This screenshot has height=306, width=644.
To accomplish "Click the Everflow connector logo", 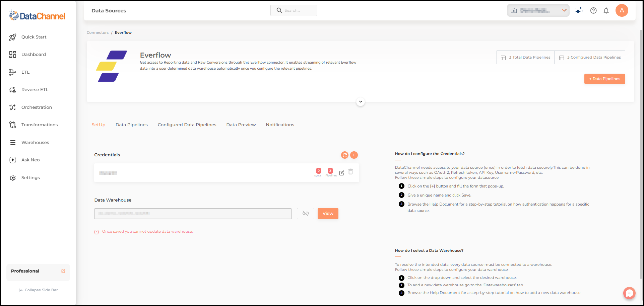I will (x=112, y=66).
